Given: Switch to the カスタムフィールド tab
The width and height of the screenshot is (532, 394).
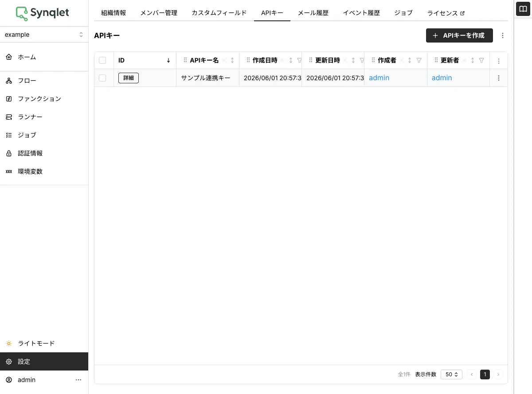Looking at the screenshot, I should tap(219, 13).
